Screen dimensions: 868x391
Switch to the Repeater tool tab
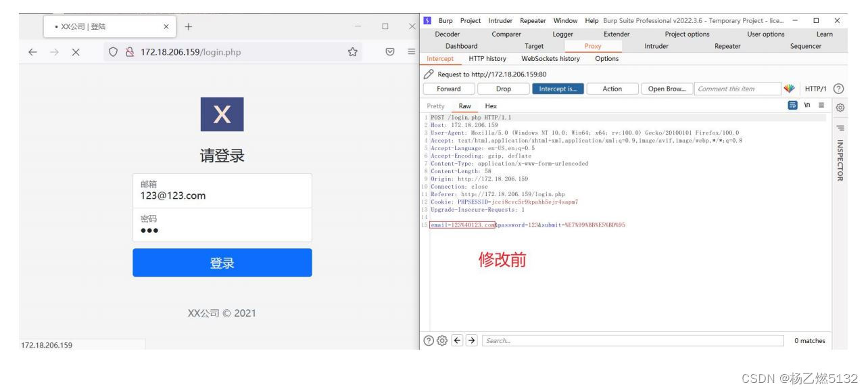(727, 46)
